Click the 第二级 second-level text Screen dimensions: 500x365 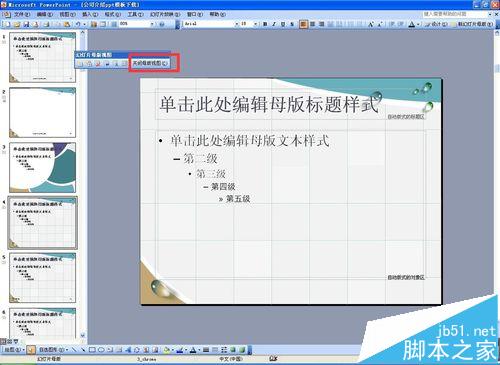200,158
